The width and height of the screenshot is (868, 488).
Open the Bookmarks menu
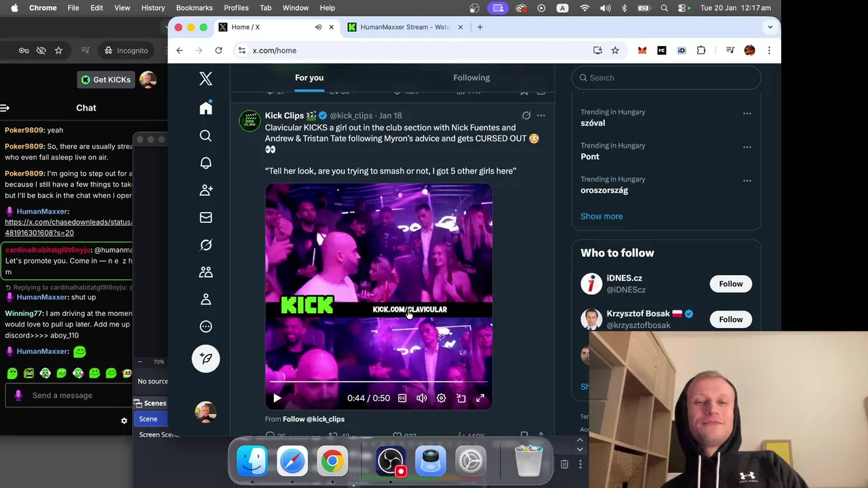(194, 7)
